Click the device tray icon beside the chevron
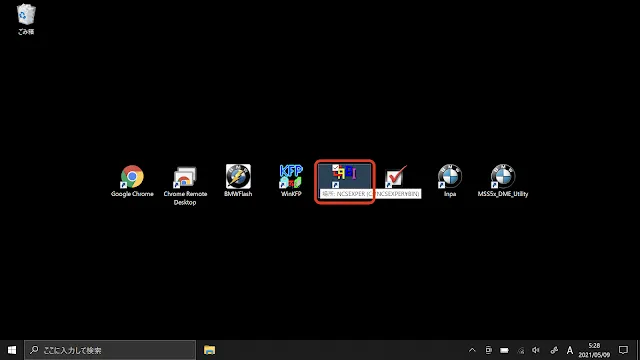640x360 pixels. [x=488, y=350]
